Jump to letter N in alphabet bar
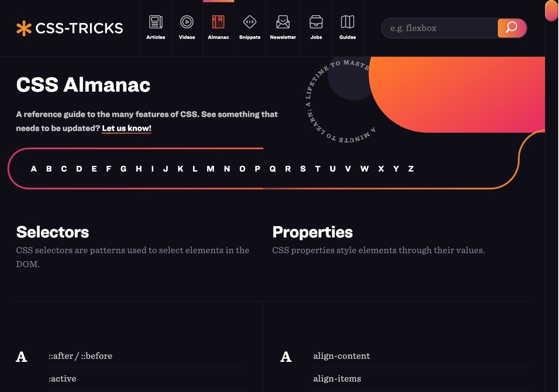 point(227,169)
